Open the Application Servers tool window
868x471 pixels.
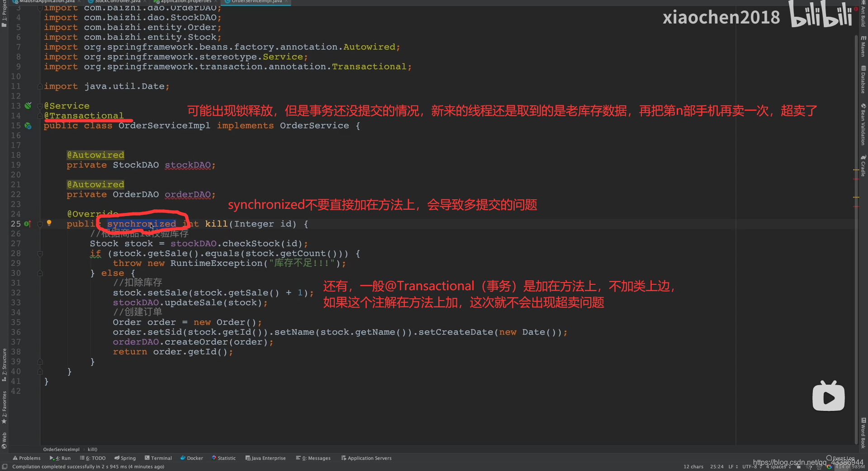click(366, 458)
